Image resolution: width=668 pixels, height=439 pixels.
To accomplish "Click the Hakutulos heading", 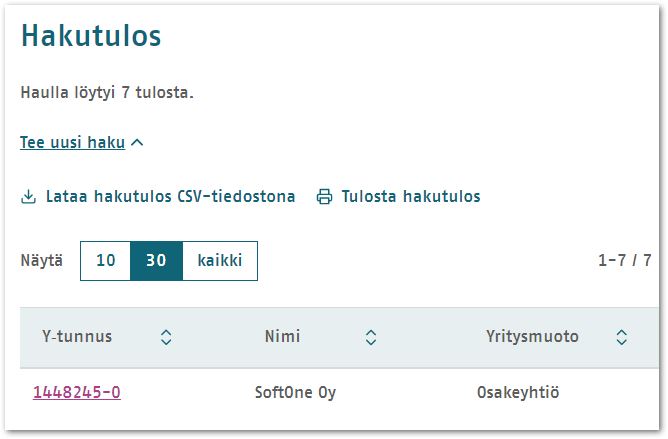I will click(91, 35).
